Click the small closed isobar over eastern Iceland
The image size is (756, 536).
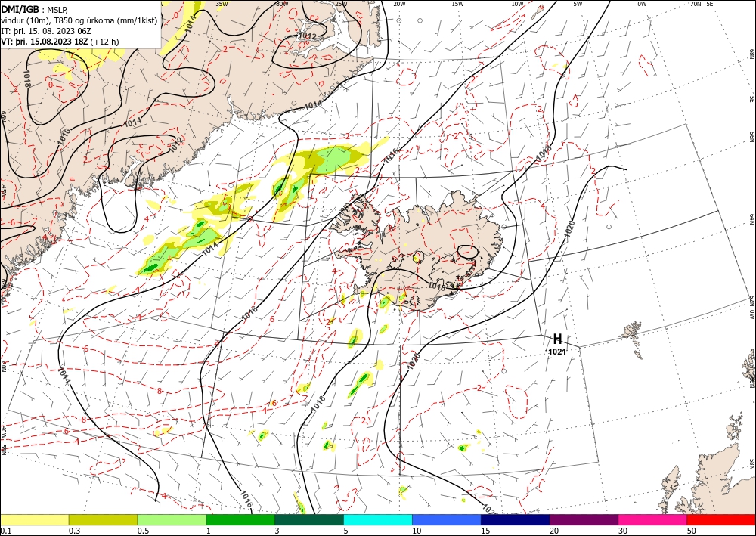coord(467,252)
